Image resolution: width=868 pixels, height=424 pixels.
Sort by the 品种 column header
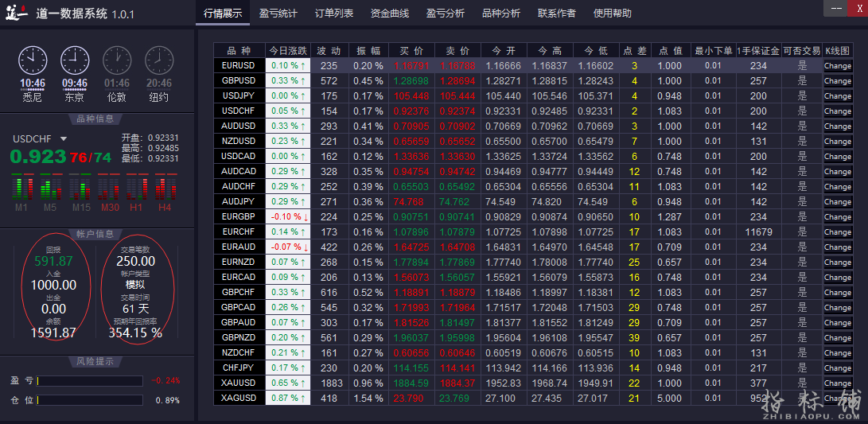239,50
